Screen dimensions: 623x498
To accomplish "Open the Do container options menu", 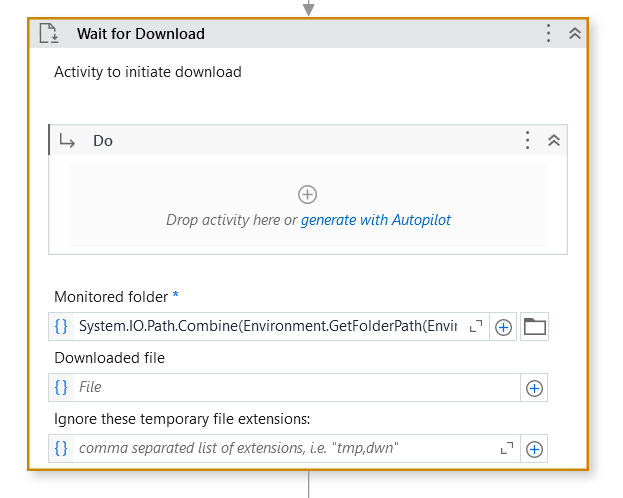I will (527, 141).
